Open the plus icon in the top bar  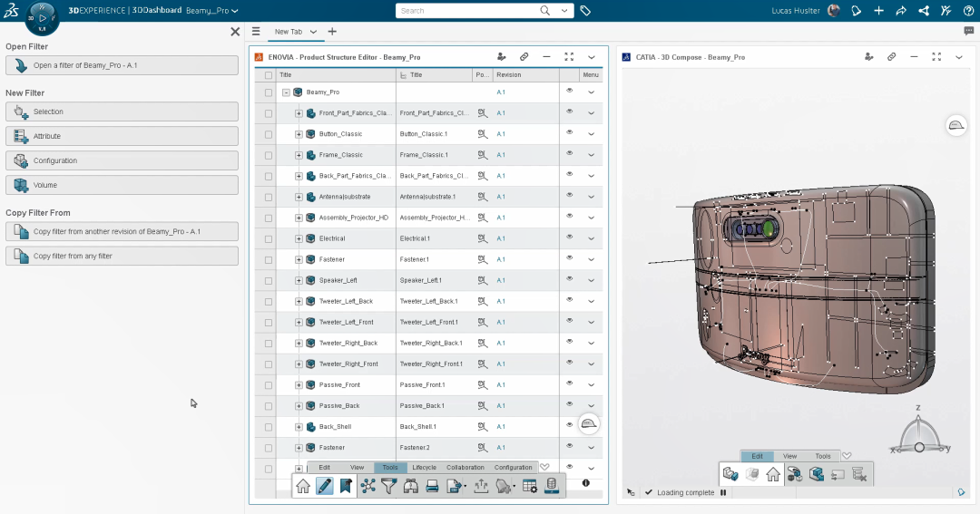pyautogui.click(x=878, y=11)
